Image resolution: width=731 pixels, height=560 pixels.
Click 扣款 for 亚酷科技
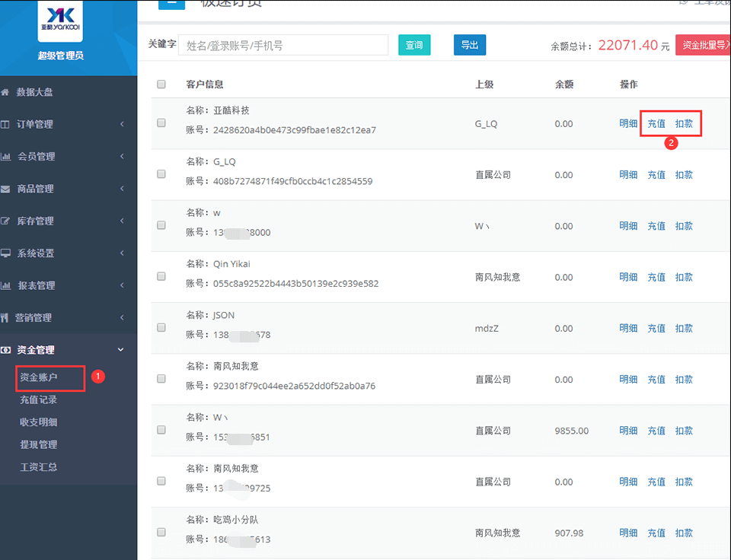(684, 124)
